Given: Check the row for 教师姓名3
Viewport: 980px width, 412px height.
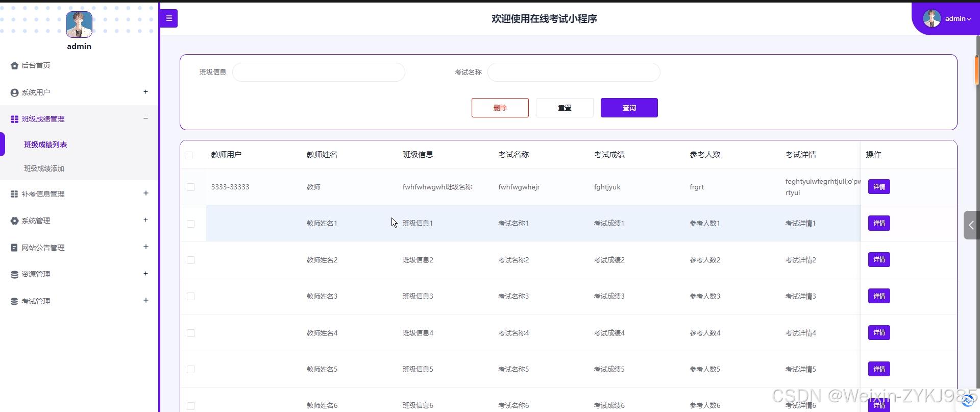Looking at the screenshot, I should (x=190, y=296).
